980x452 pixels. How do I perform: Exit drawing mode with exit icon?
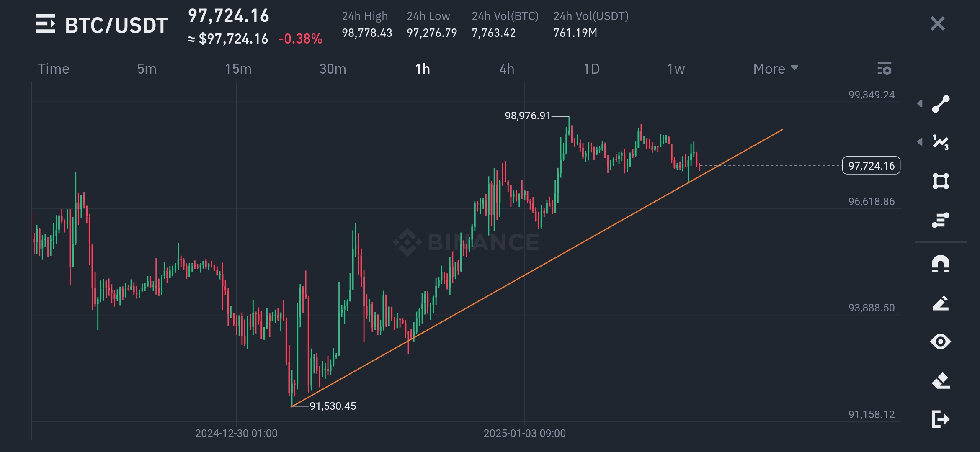coord(941,419)
